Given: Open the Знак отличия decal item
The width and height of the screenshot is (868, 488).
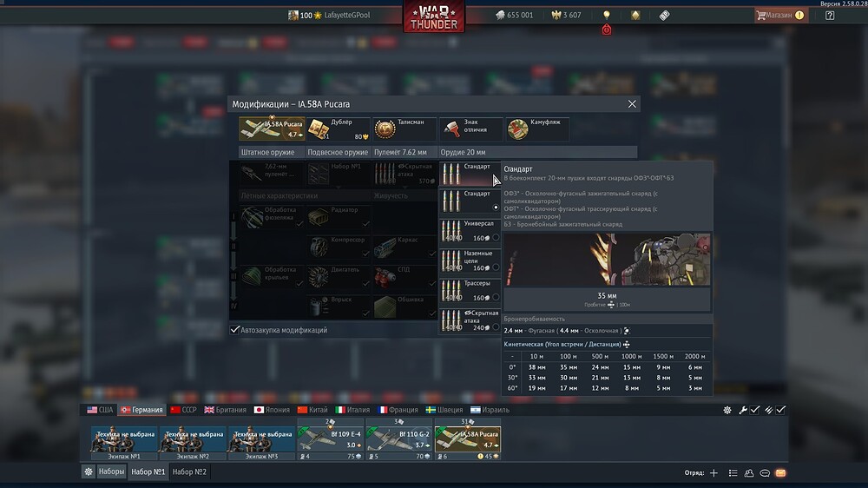Looking at the screenshot, I should pyautogui.click(x=470, y=129).
